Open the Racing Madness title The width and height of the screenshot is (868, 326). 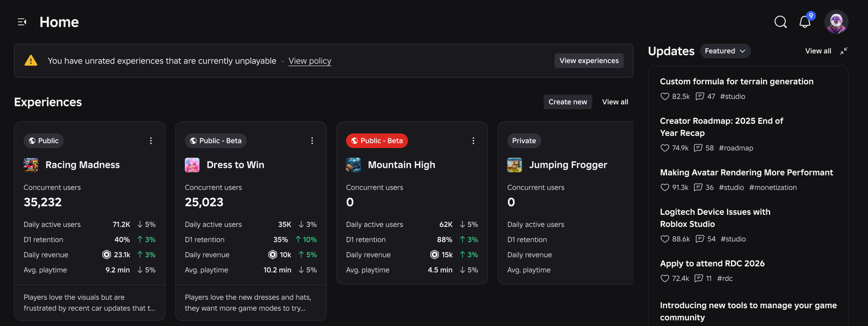[82, 165]
